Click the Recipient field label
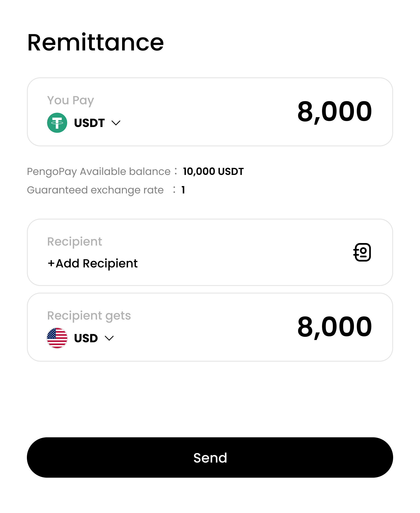Screen dimensions: 420x513 (x=74, y=242)
